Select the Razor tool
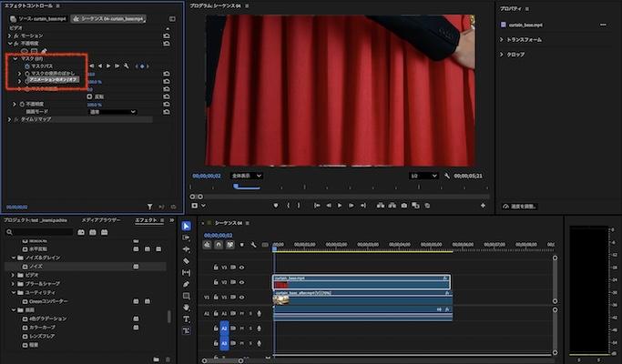The width and height of the screenshot is (622, 364). pos(186,260)
